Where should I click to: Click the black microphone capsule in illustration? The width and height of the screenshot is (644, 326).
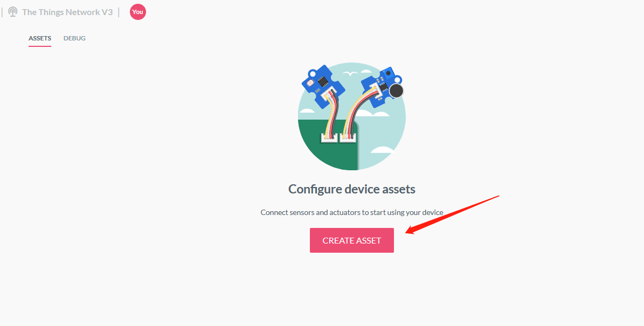tap(396, 91)
